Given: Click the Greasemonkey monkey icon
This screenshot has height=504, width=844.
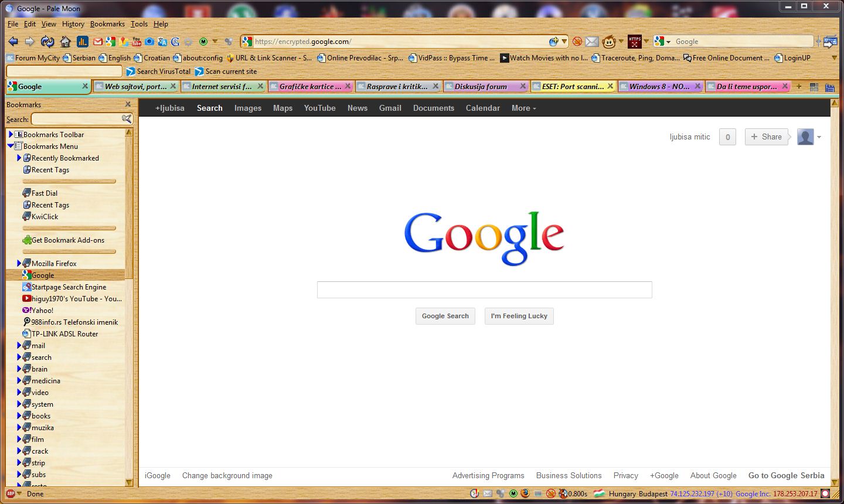Looking at the screenshot, I should (x=609, y=42).
